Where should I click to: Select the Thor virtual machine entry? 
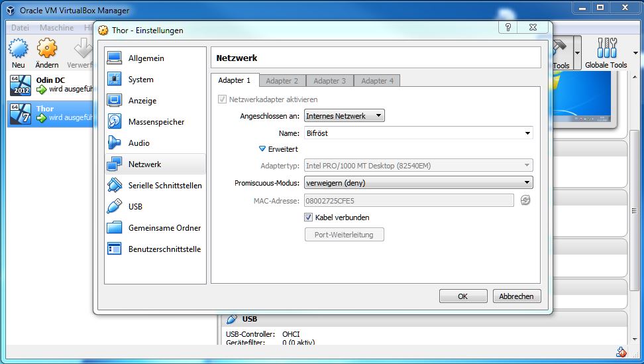[x=50, y=113]
